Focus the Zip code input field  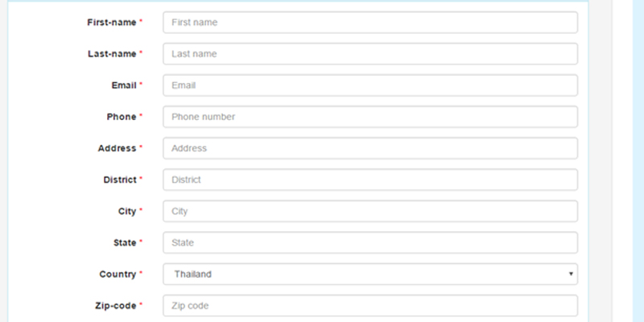370,306
